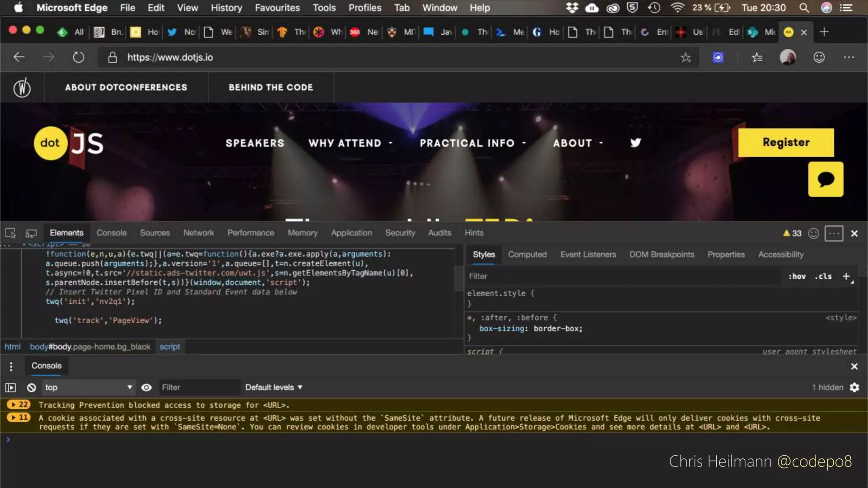Open the chat bubble widget
Screen dimensions: 868x488
tap(825, 179)
